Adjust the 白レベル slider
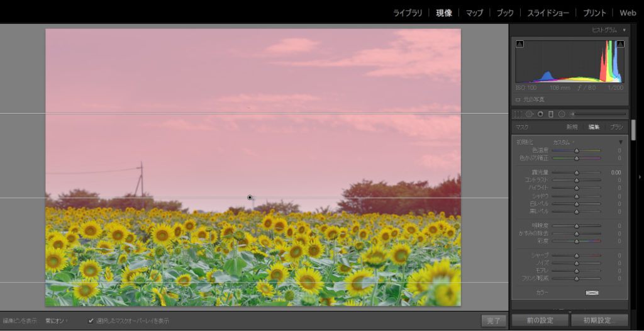 click(577, 204)
